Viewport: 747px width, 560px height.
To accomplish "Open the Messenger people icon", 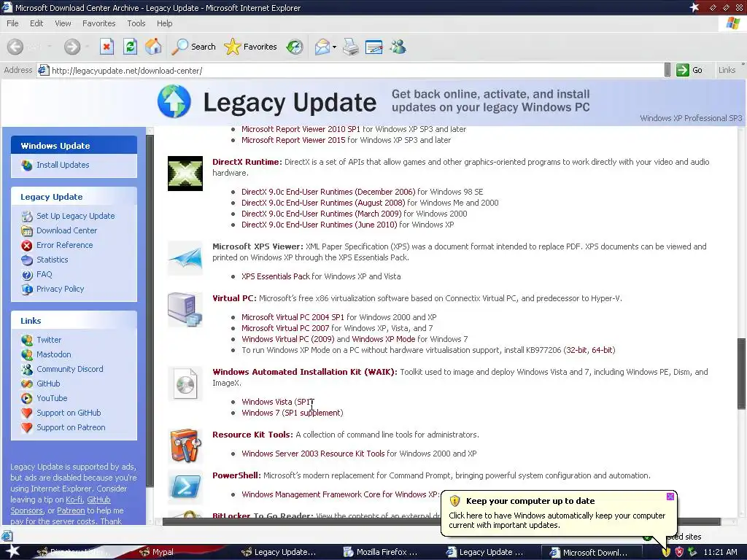I will [398, 47].
